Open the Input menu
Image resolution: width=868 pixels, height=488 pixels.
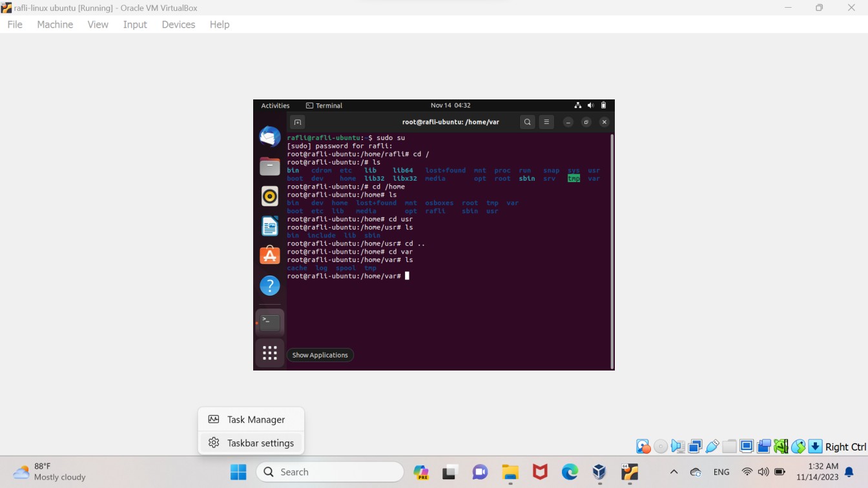[135, 25]
